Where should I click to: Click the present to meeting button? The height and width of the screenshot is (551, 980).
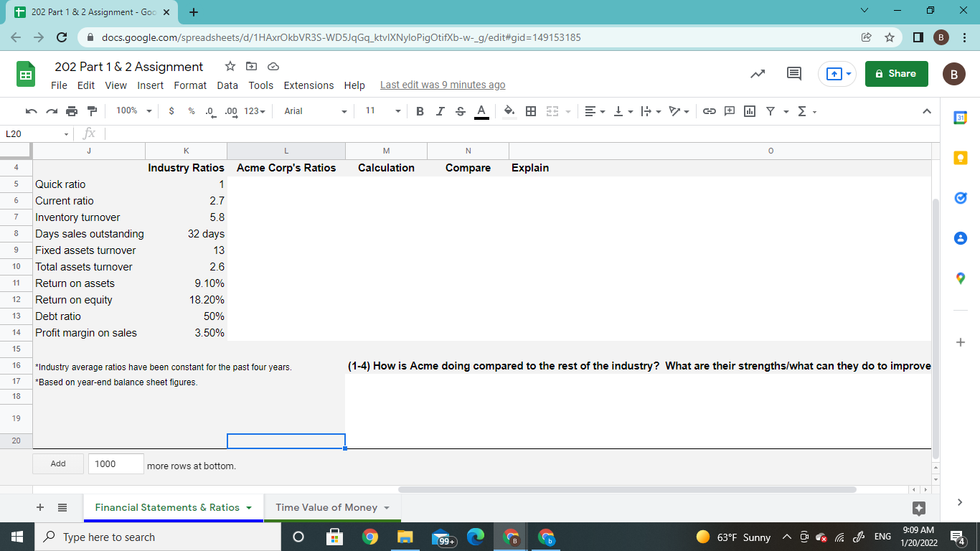pyautogui.click(x=838, y=73)
